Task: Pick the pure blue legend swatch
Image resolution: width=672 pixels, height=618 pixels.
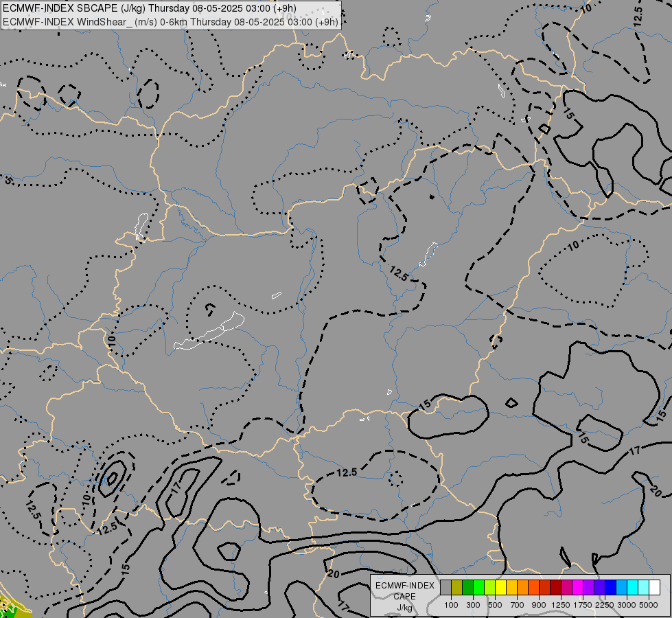Action: (x=610, y=588)
